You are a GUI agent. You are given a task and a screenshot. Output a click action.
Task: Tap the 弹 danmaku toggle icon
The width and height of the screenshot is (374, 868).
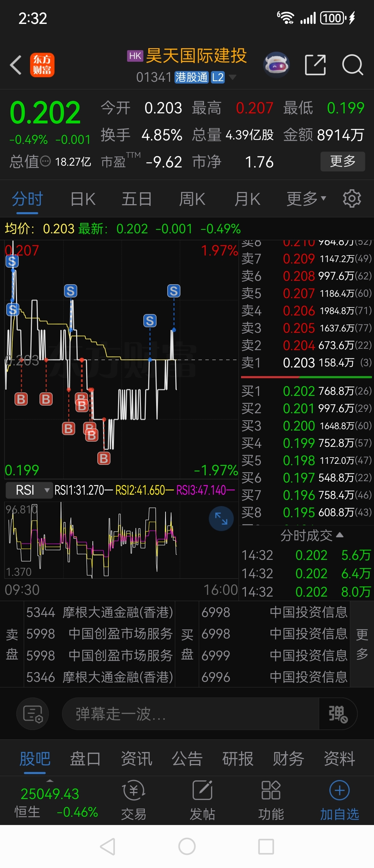point(338,714)
